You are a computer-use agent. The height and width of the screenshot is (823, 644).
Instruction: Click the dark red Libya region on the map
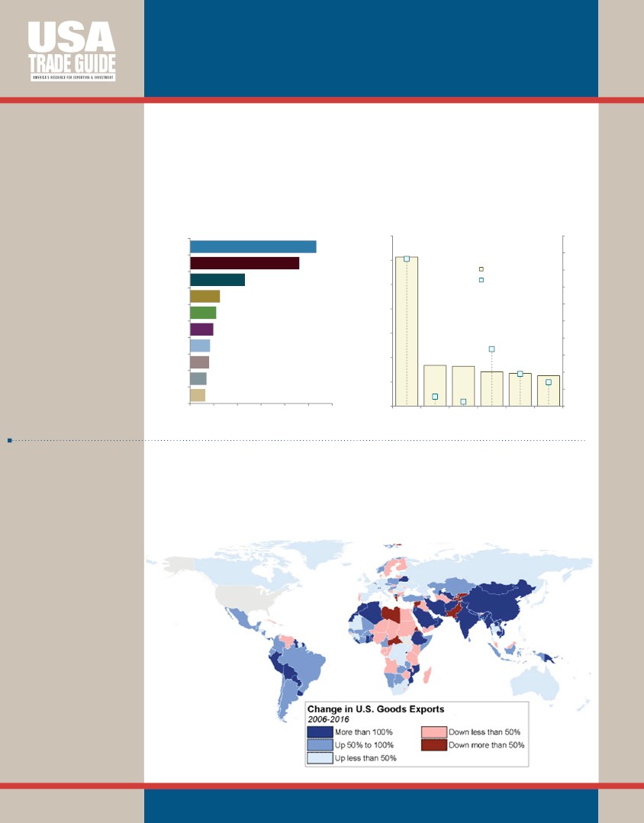[x=390, y=613]
